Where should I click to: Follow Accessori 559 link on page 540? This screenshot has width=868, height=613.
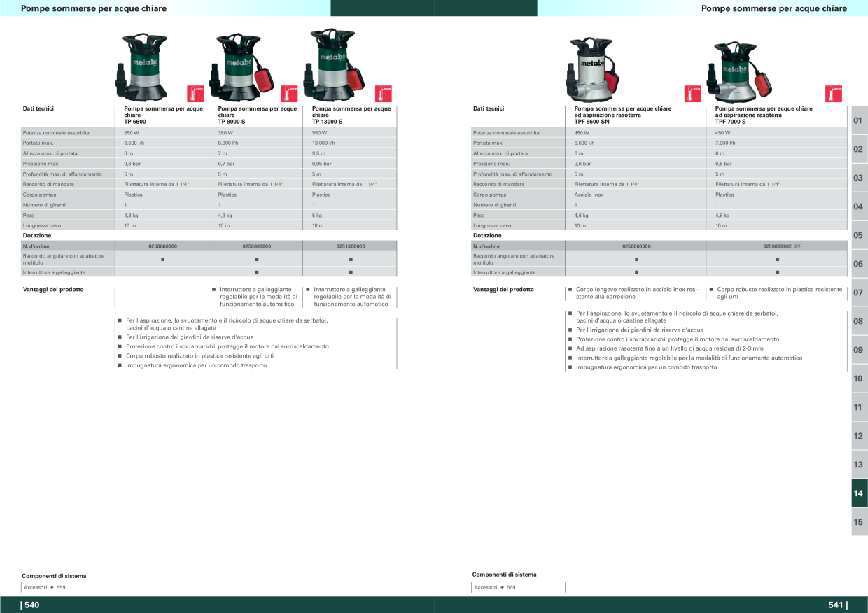pos(45,587)
